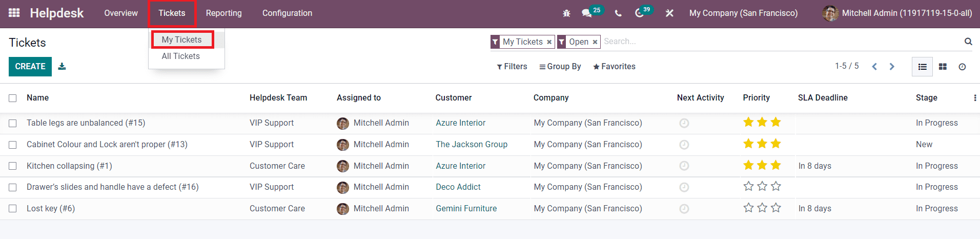This screenshot has width=980, height=239.
Task: Set third priority star for Lost key
Action: (x=776, y=208)
